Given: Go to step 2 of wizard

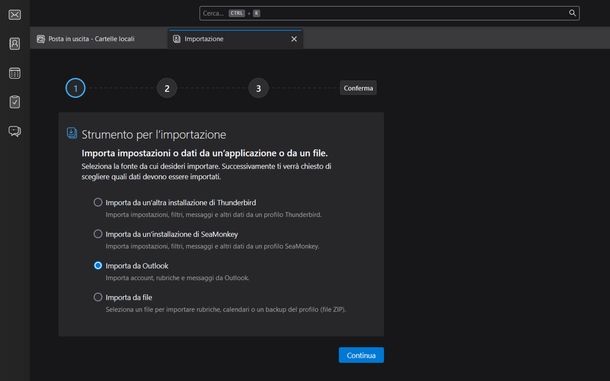Looking at the screenshot, I should pos(167,88).
